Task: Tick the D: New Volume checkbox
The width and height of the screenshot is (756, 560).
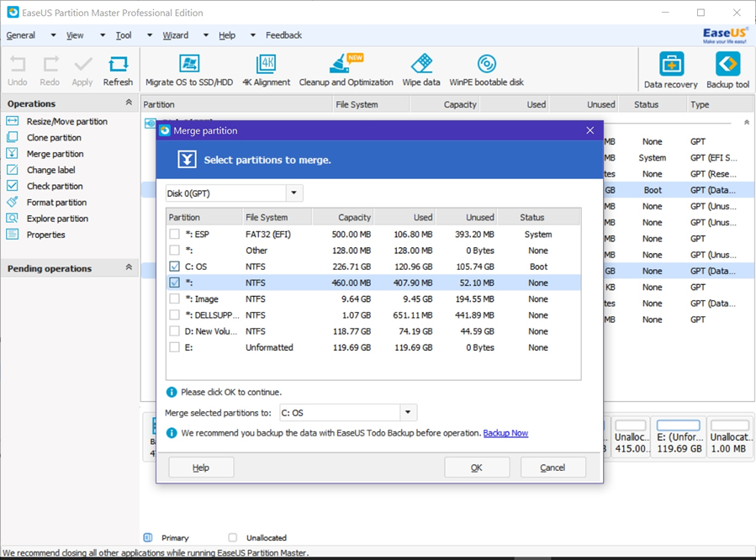Action: 175,331
